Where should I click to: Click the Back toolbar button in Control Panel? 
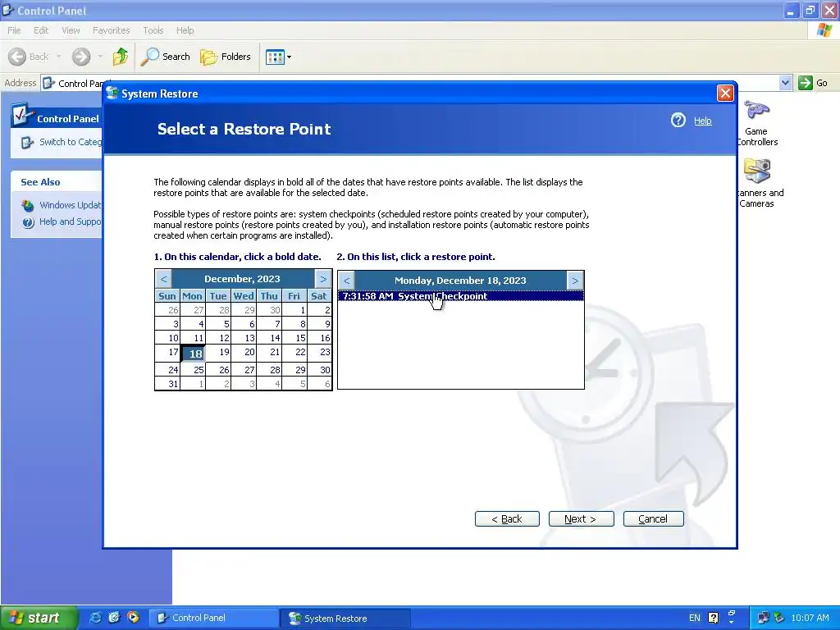coord(29,57)
